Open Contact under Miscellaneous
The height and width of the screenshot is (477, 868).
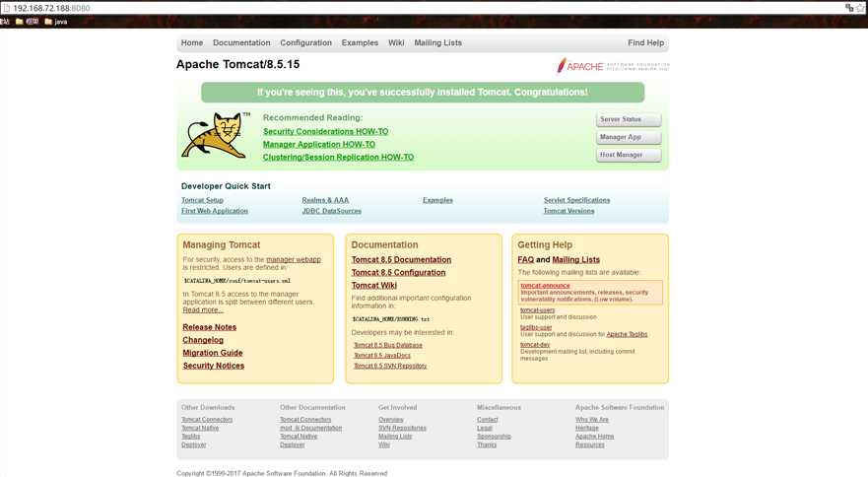coord(487,420)
